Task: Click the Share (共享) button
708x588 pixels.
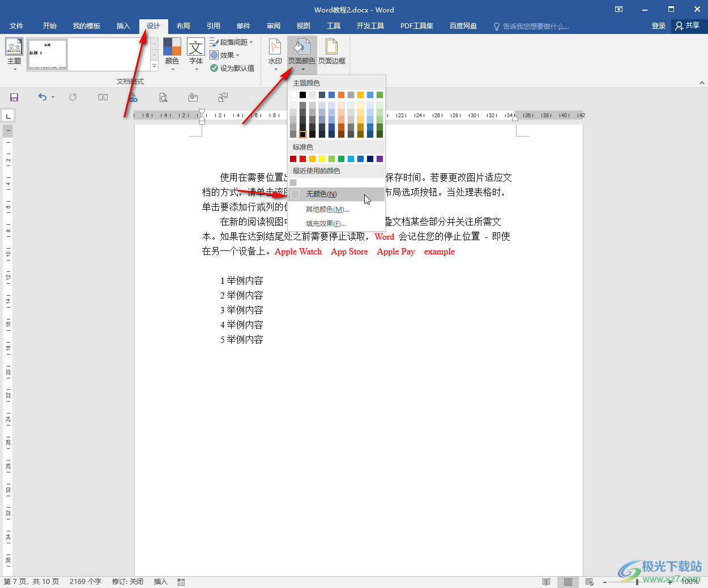Action: [688, 26]
